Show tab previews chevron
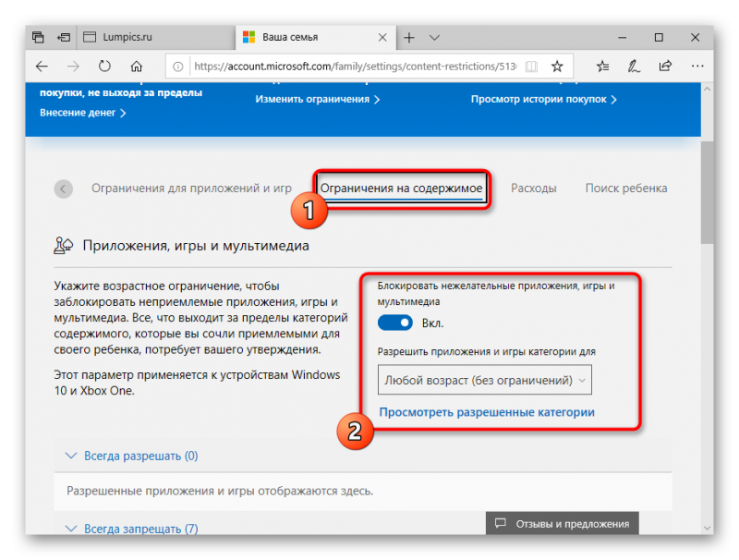Image resolution: width=739 pixels, height=560 pixels. coord(434,38)
